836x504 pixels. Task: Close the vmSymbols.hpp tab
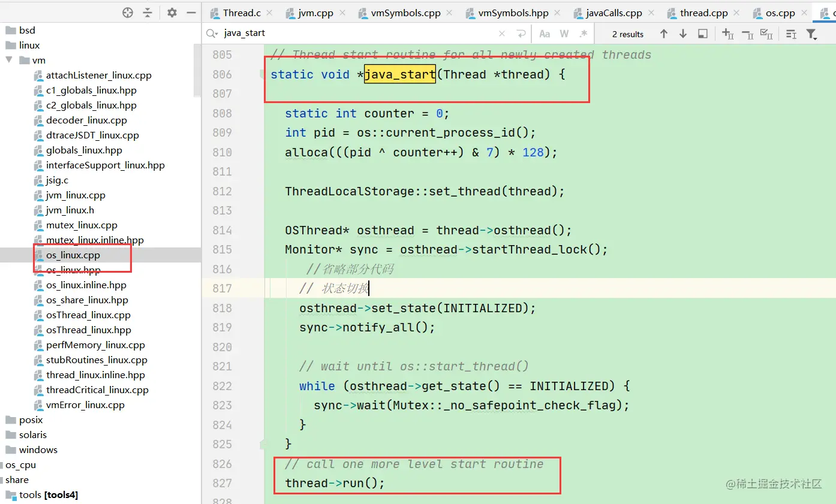click(558, 13)
